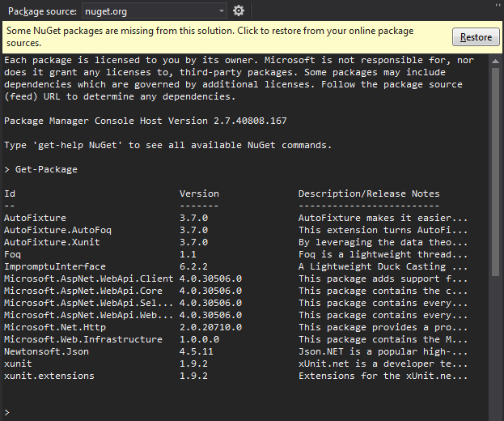Open the NuGet package source settings gear

[239, 11]
